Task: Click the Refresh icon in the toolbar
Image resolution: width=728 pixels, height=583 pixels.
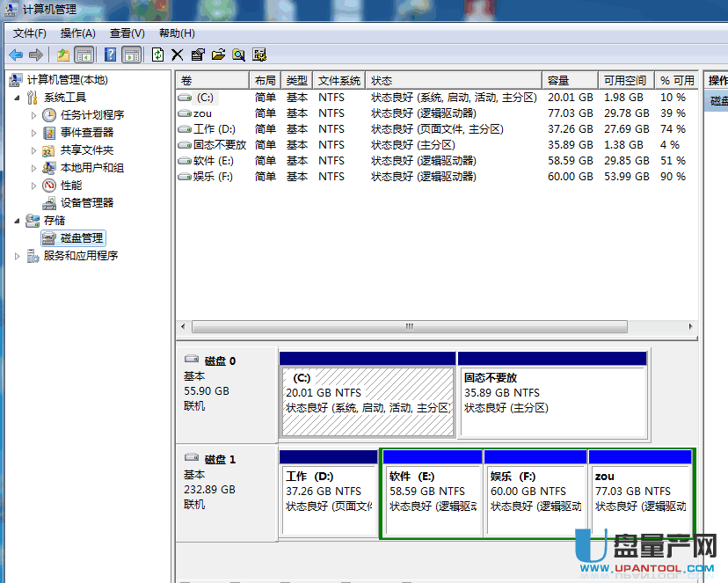Action: tap(157, 55)
